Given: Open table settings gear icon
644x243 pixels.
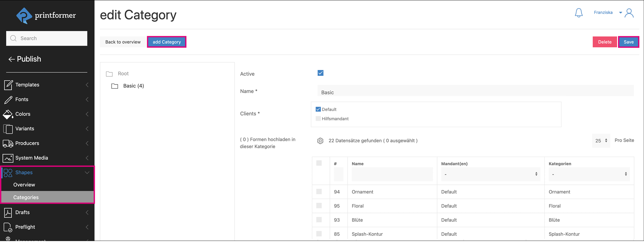Looking at the screenshot, I should [x=320, y=141].
